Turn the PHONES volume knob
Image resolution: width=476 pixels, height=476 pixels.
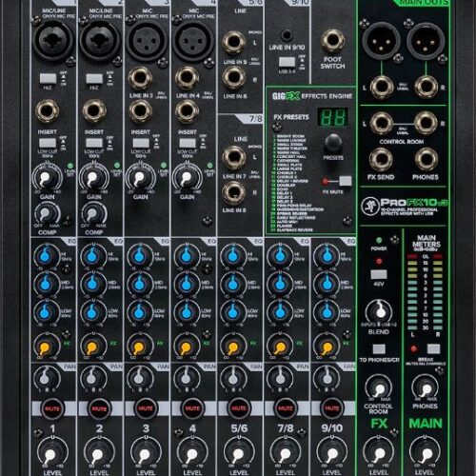coord(425,387)
